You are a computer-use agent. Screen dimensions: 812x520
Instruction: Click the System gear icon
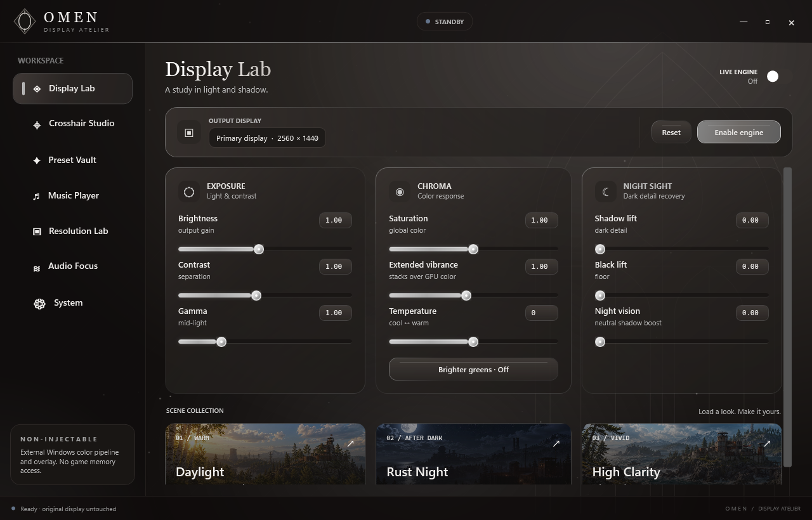(x=39, y=304)
